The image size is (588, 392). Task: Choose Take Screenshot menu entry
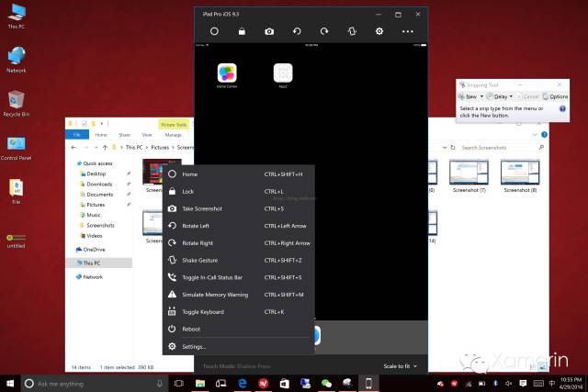click(x=239, y=208)
